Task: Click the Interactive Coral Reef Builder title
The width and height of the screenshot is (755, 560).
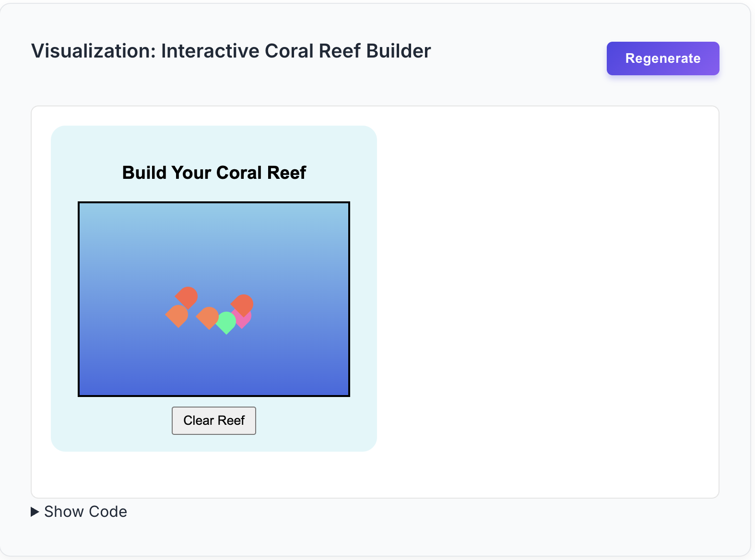Action: pyautogui.click(x=296, y=51)
